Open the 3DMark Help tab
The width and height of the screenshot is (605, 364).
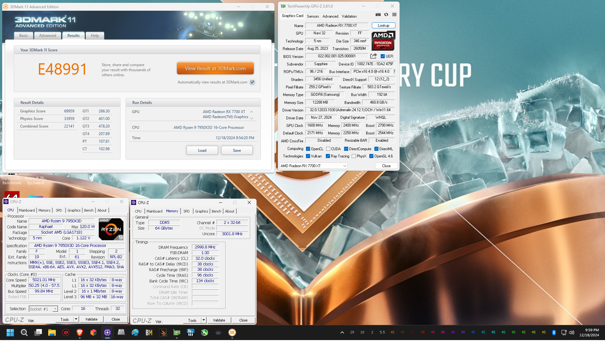tap(95, 36)
